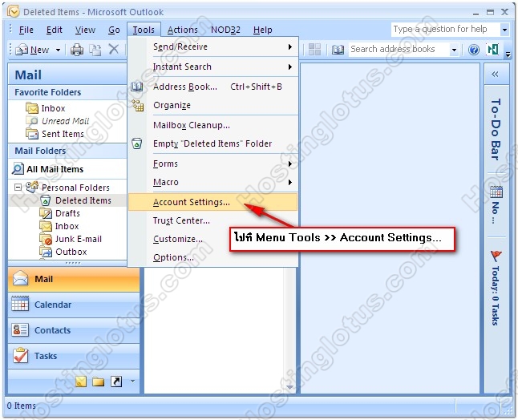The width and height of the screenshot is (518, 420).
Task: Switch to the Mail navigation button
Action: pos(74,280)
